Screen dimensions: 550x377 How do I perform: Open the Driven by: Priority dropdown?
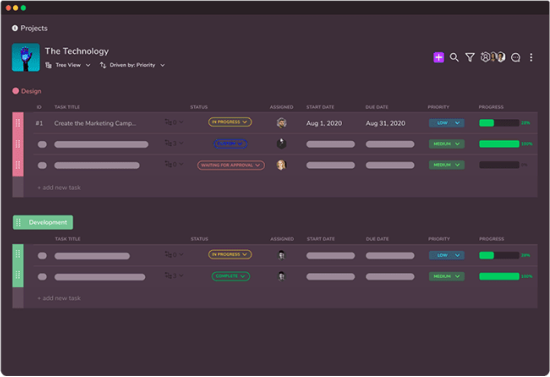click(x=132, y=65)
